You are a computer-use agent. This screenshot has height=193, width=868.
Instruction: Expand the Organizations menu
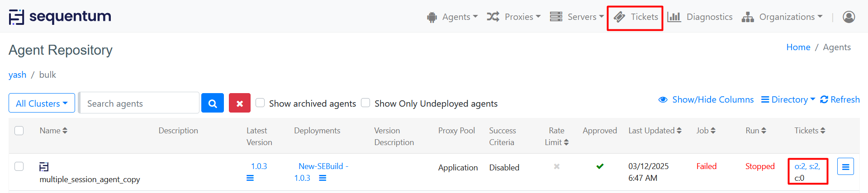click(782, 17)
